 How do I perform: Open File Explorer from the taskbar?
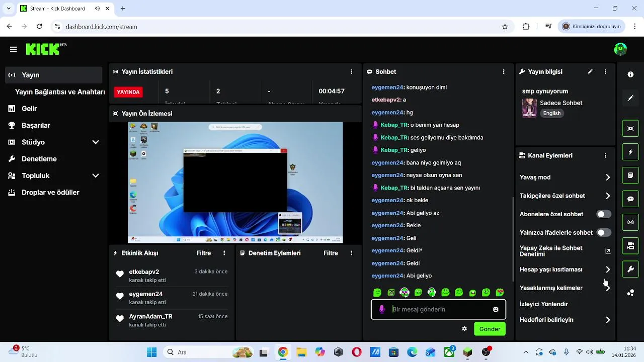(301, 352)
